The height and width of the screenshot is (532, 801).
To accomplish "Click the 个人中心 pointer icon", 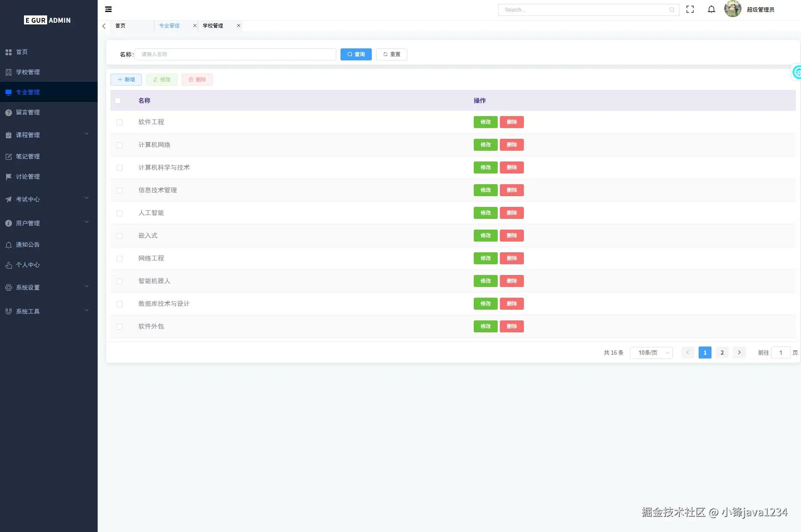I will tap(9, 265).
